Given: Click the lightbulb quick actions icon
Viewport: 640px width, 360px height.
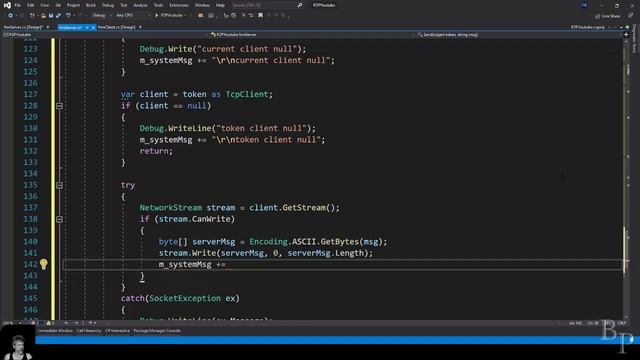Looking at the screenshot, I should [44, 264].
